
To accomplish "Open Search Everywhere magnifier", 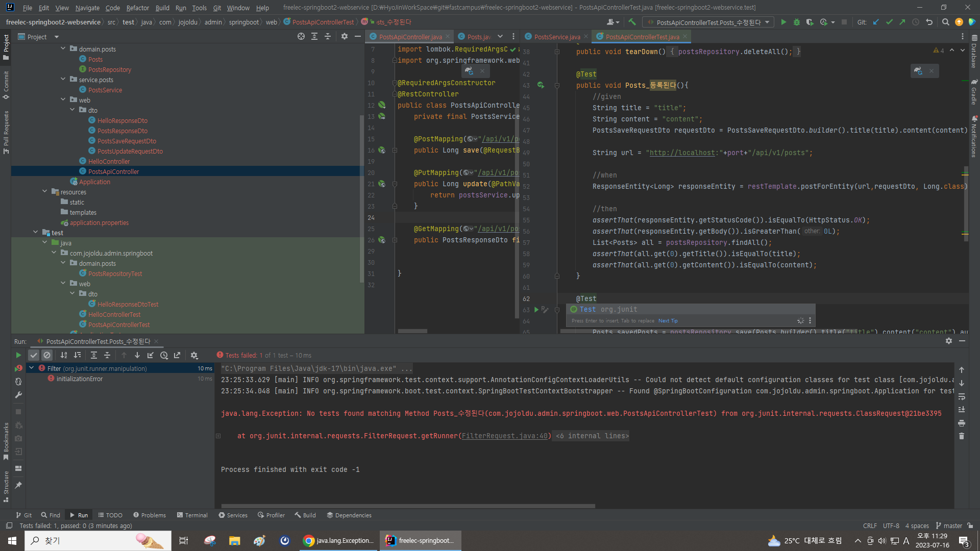I will [945, 22].
